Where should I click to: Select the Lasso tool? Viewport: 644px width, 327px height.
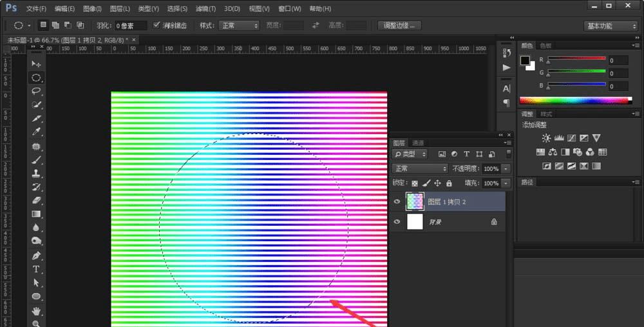click(36, 91)
